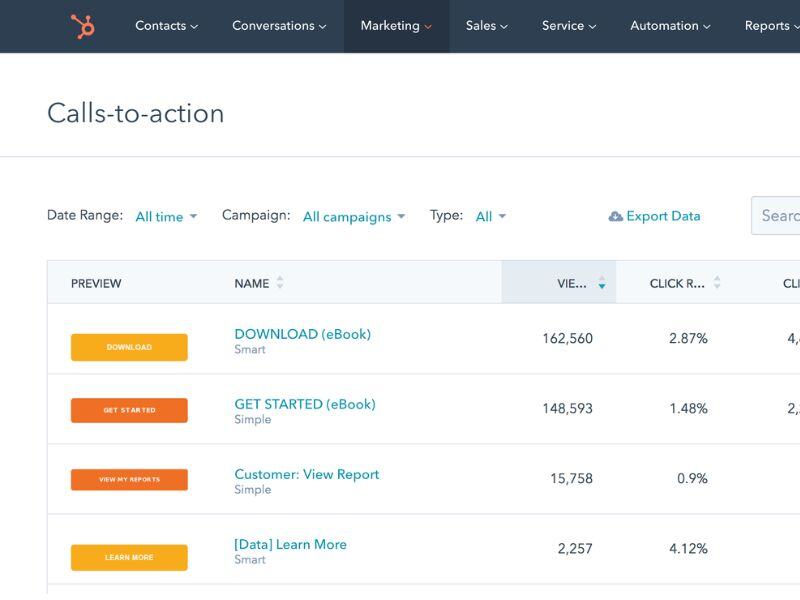
Task: Open the Service menu
Action: point(568,26)
